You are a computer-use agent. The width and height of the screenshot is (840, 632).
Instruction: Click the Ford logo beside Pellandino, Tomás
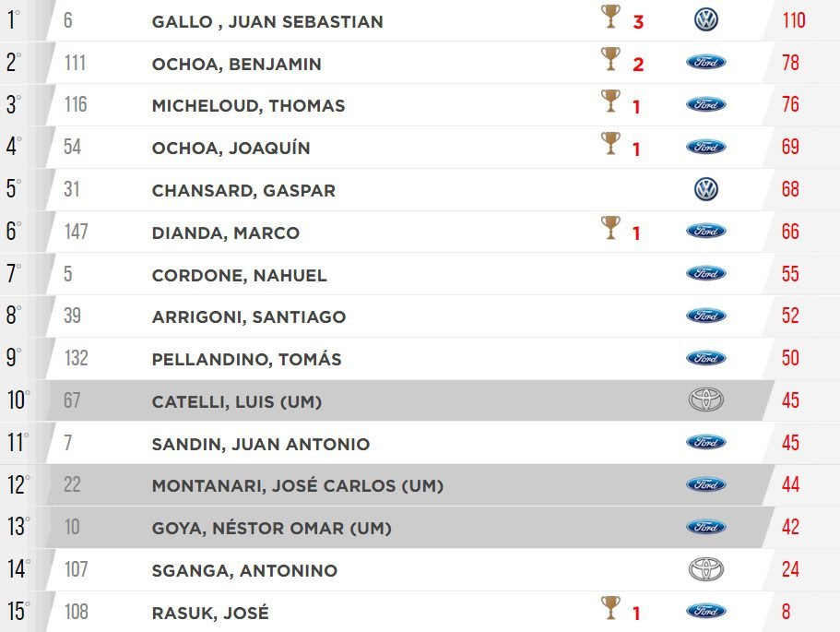[x=705, y=358]
